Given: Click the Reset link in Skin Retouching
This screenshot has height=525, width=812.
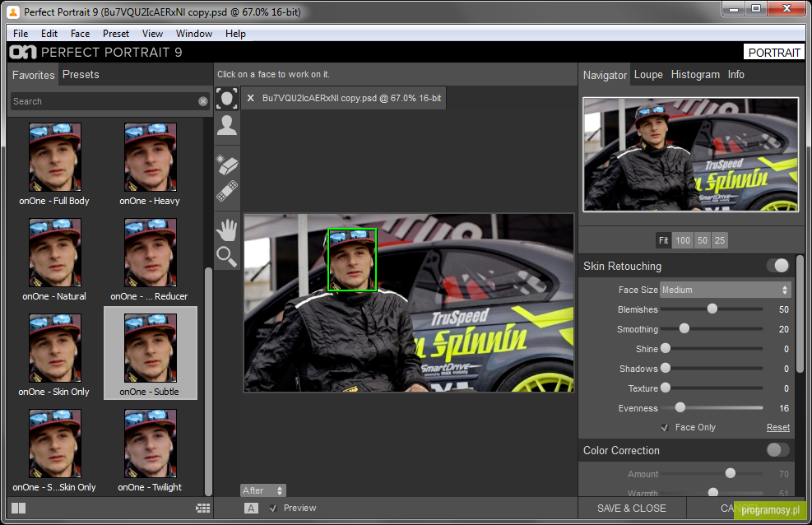Looking at the screenshot, I should pyautogui.click(x=778, y=427).
